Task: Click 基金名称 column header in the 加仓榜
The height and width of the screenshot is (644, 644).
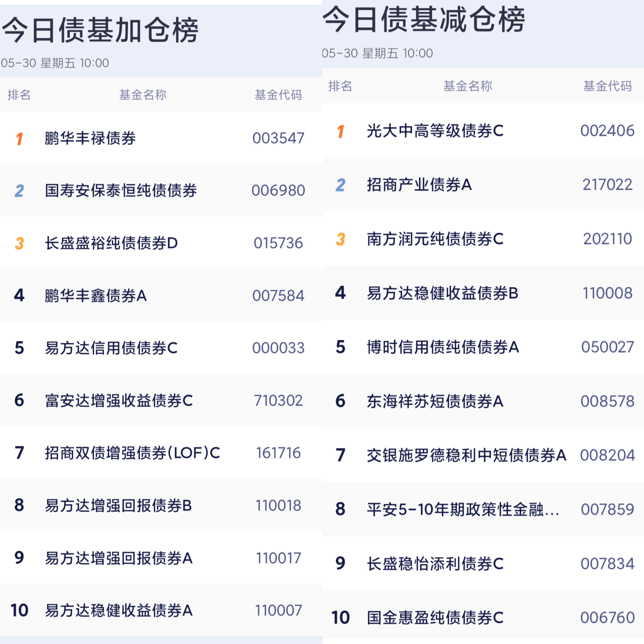Action: pos(143,95)
